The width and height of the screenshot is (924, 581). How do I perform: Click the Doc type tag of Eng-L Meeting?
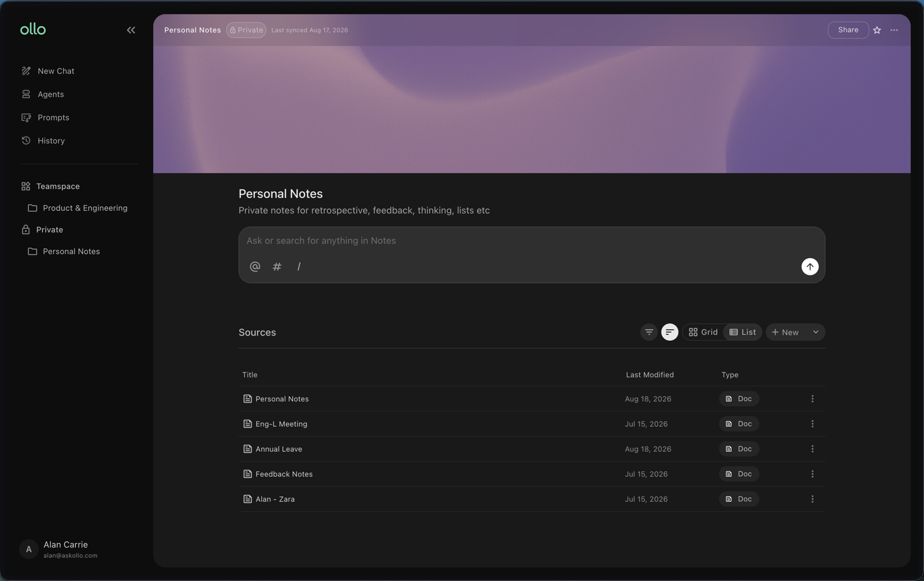point(739,424)
